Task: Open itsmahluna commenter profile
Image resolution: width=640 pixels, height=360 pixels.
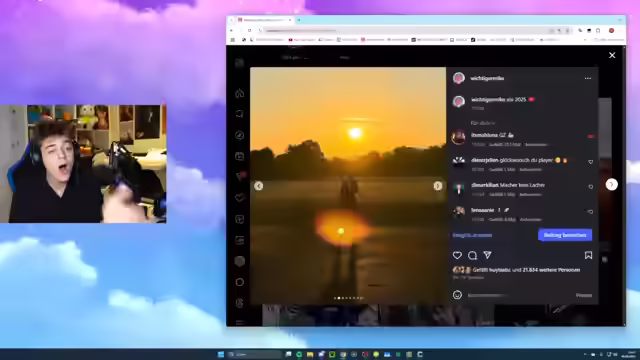Action: click(x=484, y=135)
